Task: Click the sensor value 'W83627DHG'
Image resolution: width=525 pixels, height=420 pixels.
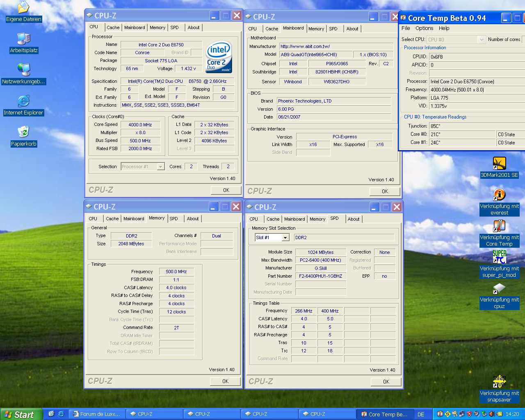Action: pyautogui.click(x=337, y=82)
